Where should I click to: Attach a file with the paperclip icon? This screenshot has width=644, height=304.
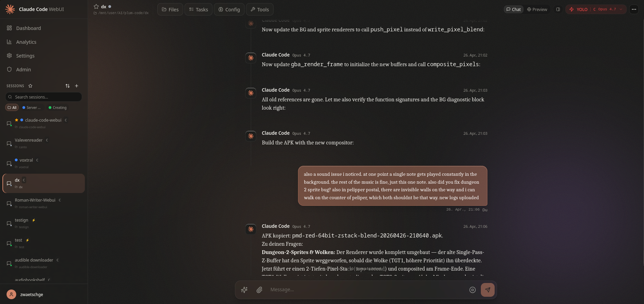(x=259, y=290)
